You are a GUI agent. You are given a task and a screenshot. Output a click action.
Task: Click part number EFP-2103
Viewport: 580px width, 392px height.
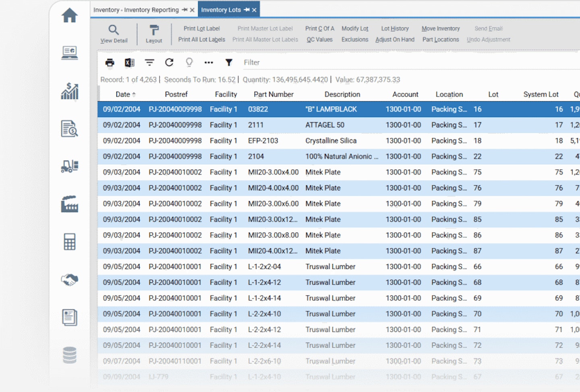(x=263, y=140)
